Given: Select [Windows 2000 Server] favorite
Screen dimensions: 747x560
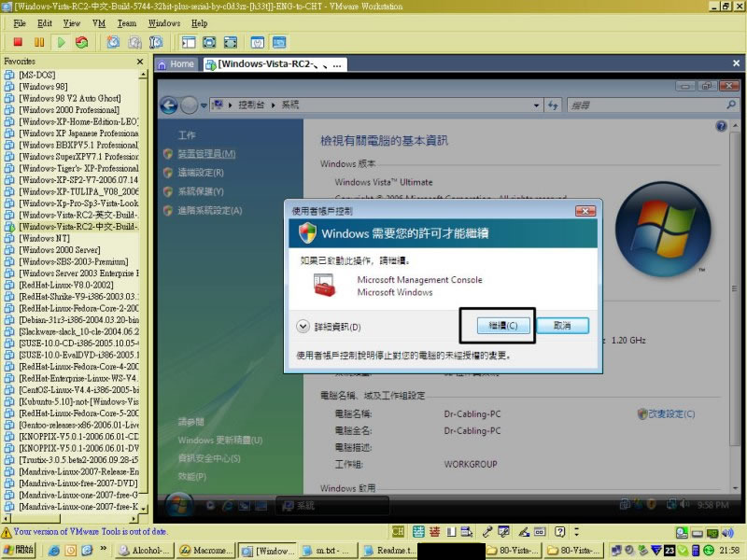Looking at the screenshot, I should 60,250.
